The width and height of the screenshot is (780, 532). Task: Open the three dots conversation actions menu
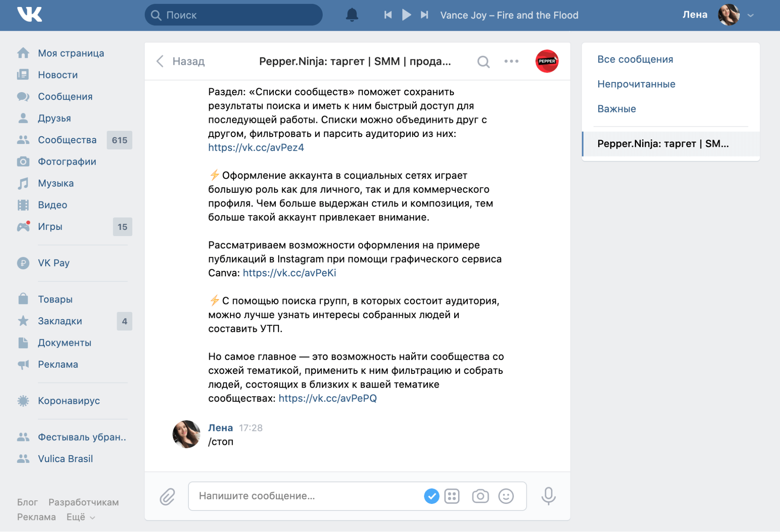point(511,61)
